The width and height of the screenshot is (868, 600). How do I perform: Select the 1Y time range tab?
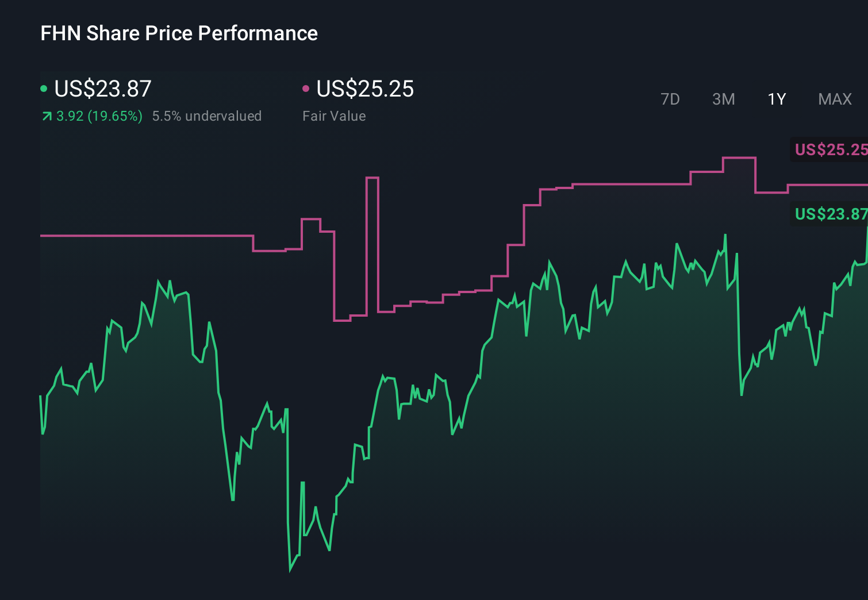[777, 99]
